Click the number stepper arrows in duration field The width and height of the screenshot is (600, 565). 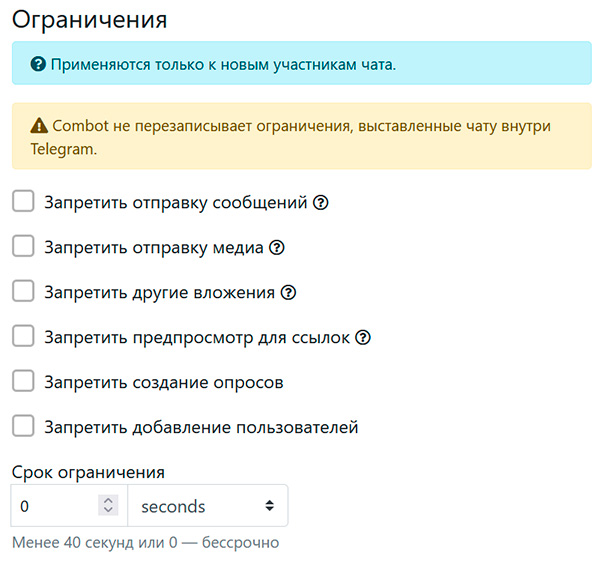coord(109,506)
